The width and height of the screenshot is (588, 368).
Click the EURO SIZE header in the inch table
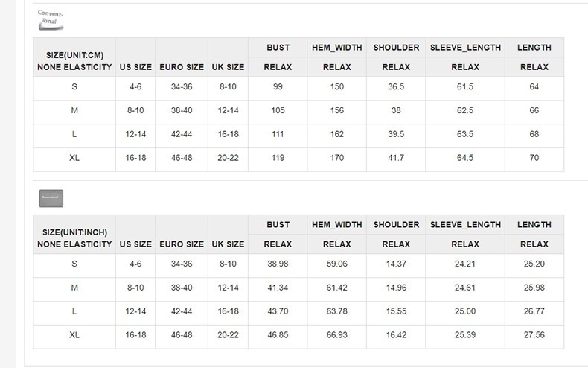[182, 244]
